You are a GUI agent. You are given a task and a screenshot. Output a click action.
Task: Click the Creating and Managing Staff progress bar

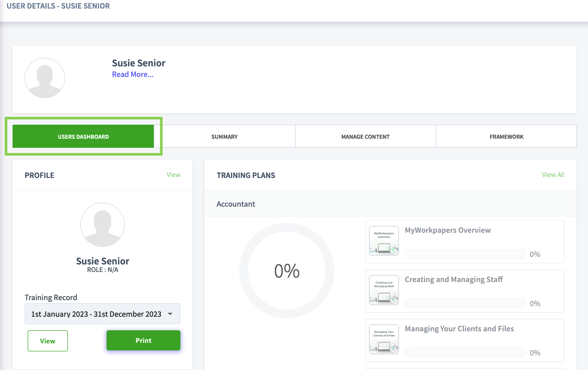click(x=465, y=303)
